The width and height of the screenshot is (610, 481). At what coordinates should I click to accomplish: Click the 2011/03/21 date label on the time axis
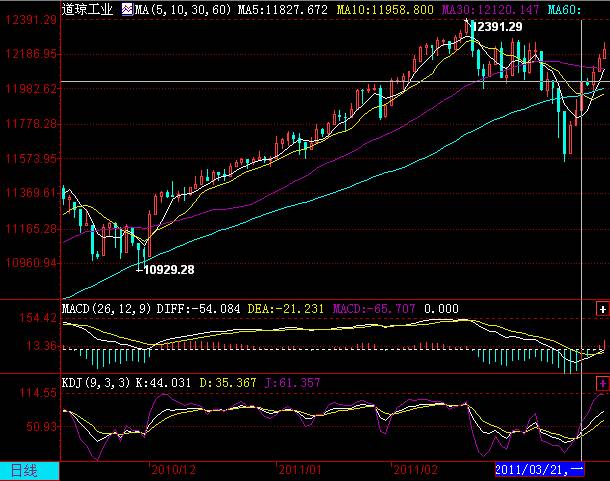pos(539,469)
